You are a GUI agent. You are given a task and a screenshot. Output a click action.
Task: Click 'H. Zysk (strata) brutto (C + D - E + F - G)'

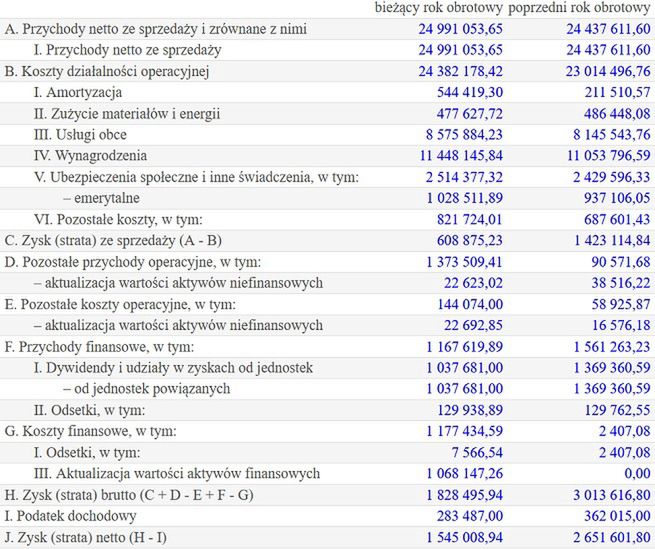click(x=129, y=495)
